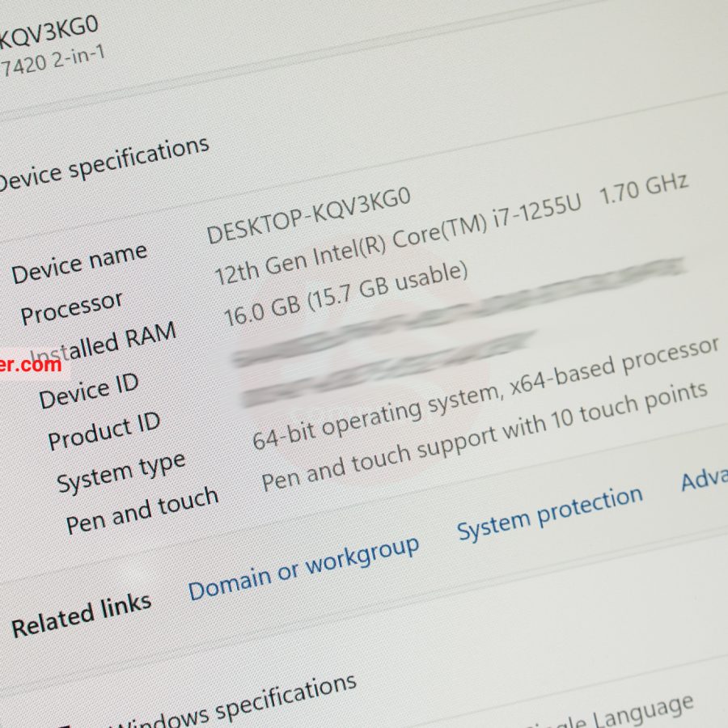The height and width of the screenshot is (728, 728).
Task: Select the 16.0 GB (15.7 GB usable) value
Action: tap(345, 294)
